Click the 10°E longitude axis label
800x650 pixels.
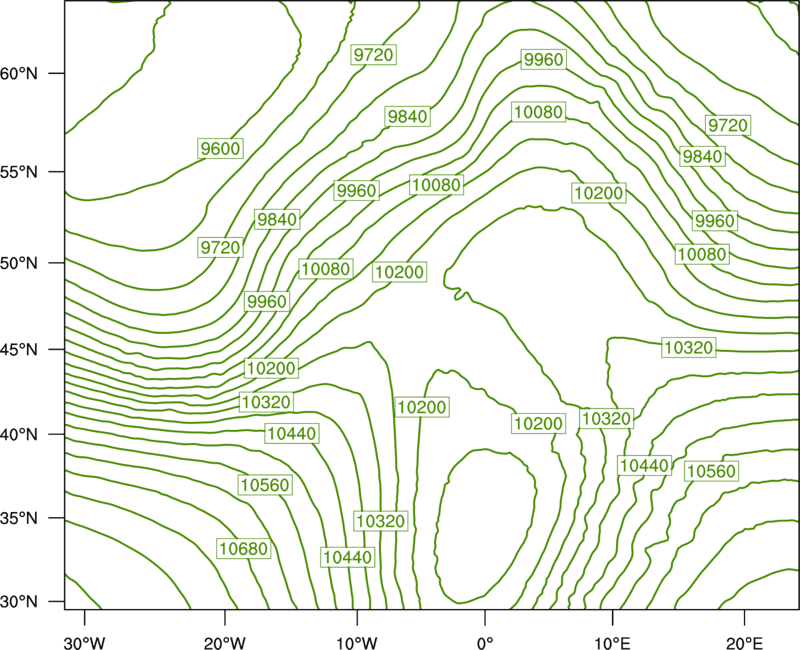tap(613, 643)
